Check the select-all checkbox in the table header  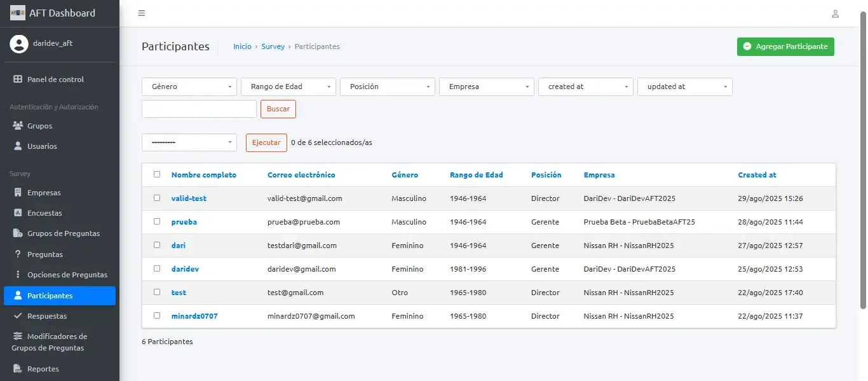(x=156, y=174)
